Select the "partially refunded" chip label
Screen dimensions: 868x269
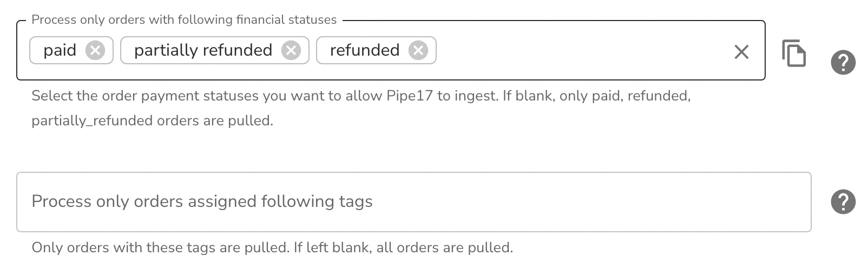[x=203, y=50]
